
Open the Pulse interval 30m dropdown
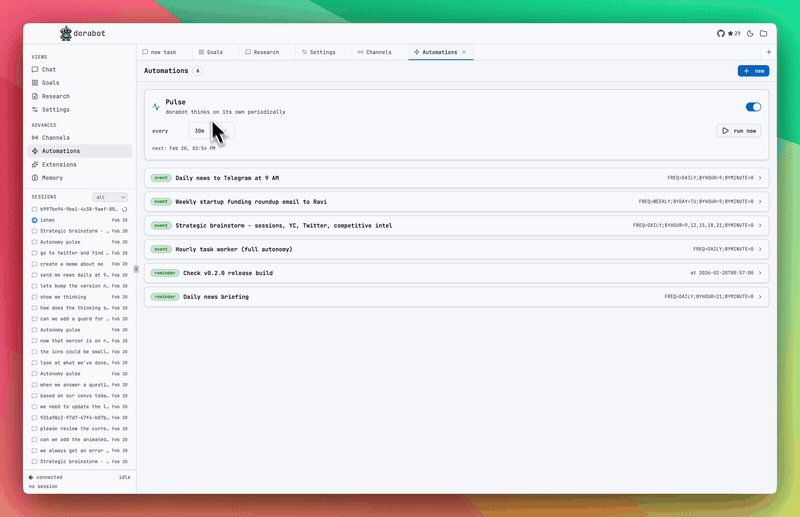pyautogui.click(x=211, y=131)
